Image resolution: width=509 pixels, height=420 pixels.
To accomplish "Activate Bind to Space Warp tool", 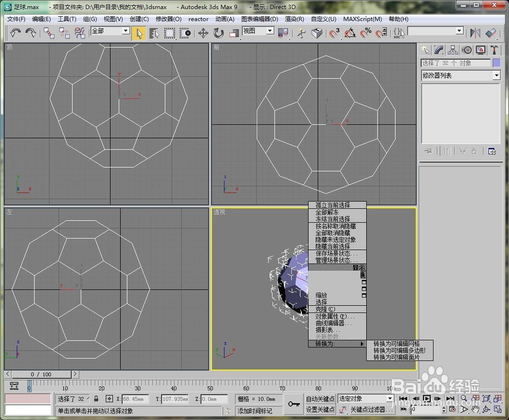I will click(x=79, y=33).
